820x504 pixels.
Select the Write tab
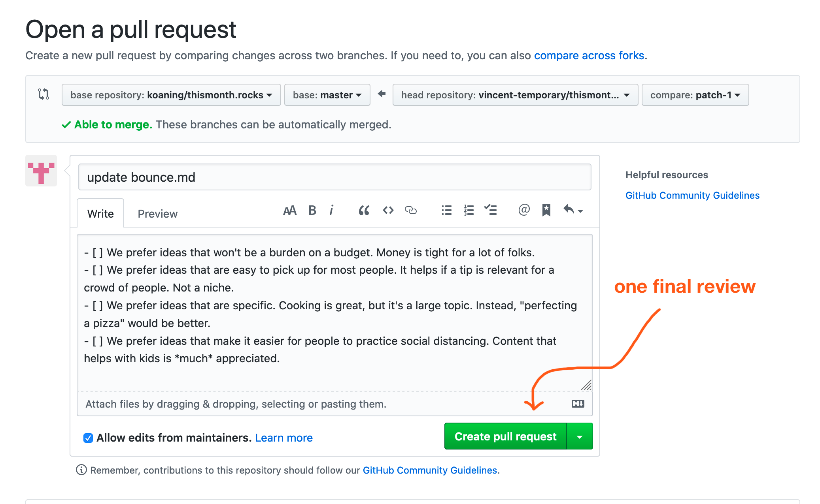pos(100,213)
